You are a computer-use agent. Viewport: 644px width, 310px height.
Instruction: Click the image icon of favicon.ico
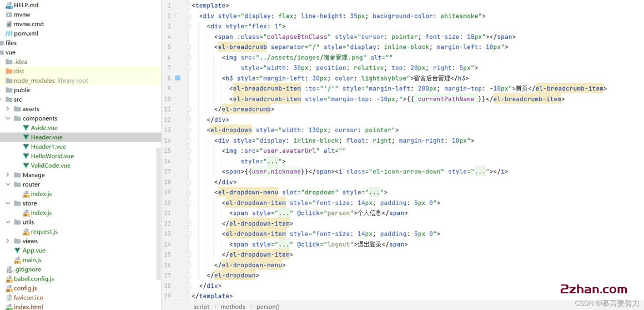pos(8,298)
